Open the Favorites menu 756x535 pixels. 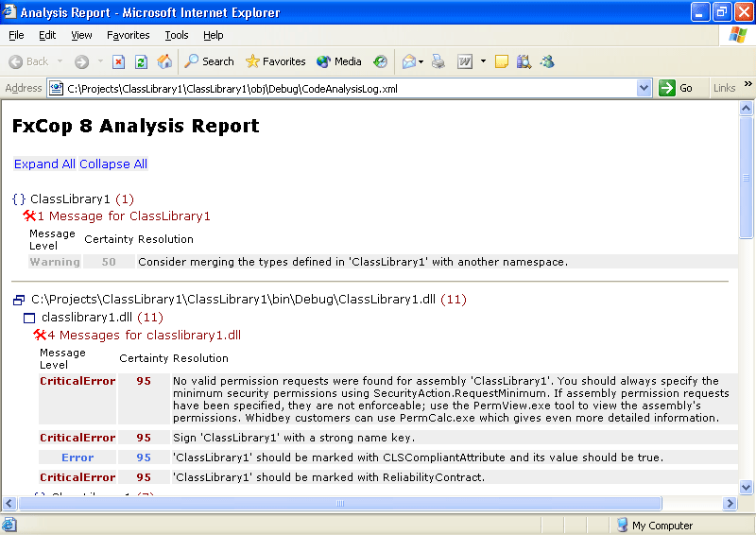click(x=128, y=35)
